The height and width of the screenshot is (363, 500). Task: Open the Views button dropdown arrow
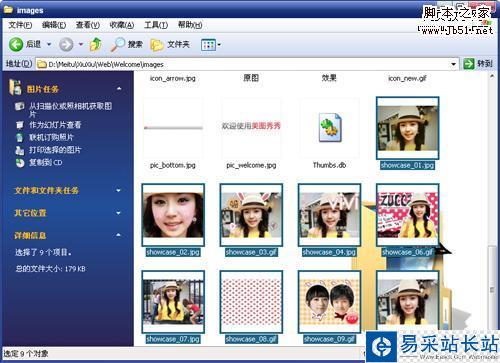219,45
